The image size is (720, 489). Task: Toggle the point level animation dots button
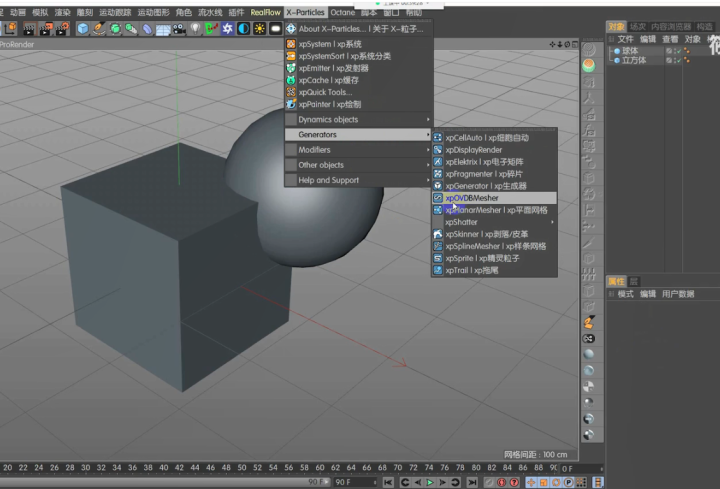[x=581, y=482]
